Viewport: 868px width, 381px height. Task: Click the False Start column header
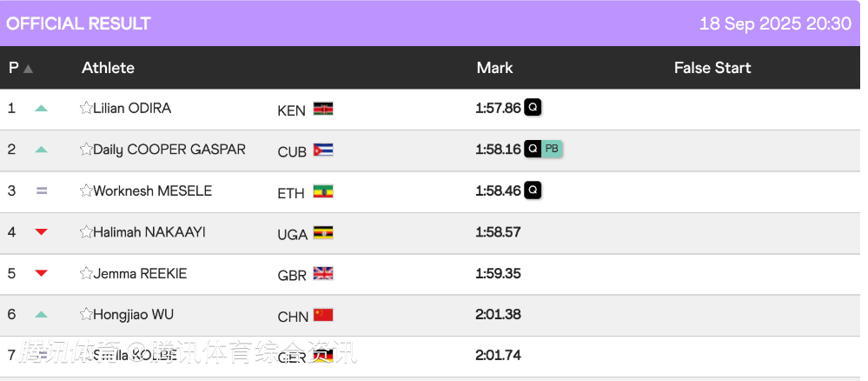(x=712, y=68)
